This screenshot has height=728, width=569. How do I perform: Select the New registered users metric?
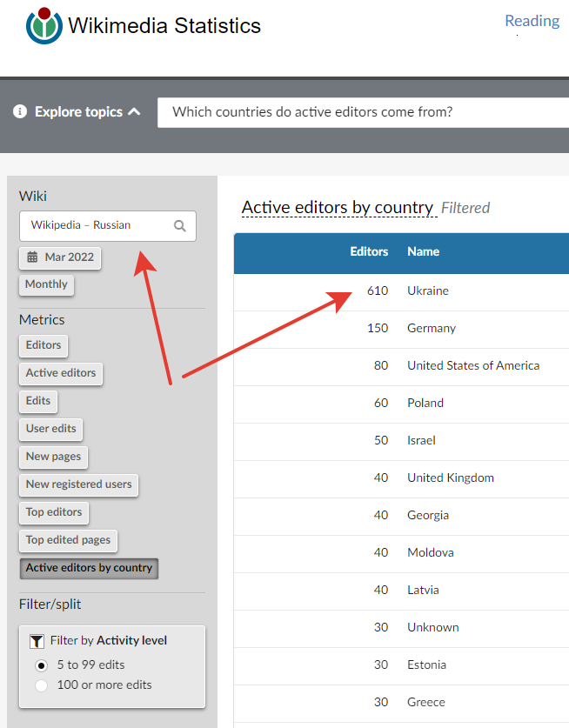(79, 484)
